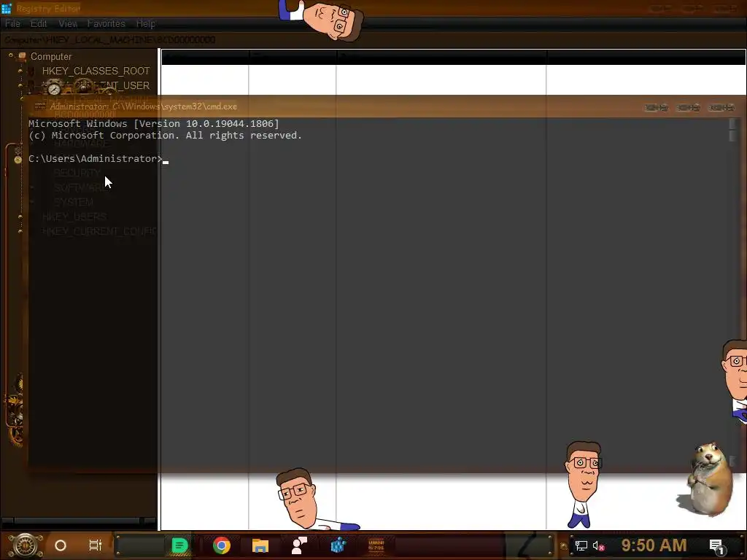Open the people chat app on taskbar
Viewport: 747px width, 560px height.
click(299, 545)
